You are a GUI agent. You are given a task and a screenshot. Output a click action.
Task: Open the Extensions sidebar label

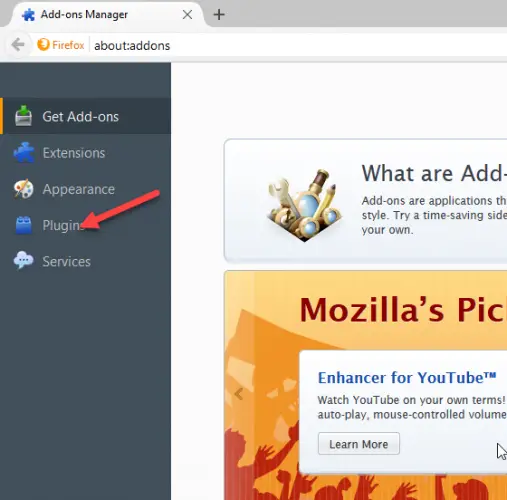click(x=74, y=153)
